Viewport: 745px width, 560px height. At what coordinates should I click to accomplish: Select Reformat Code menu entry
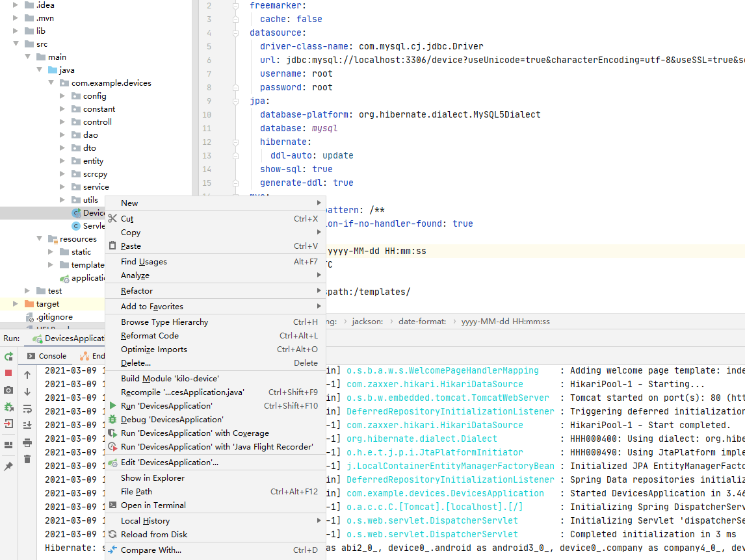click(x=215, y=336)
